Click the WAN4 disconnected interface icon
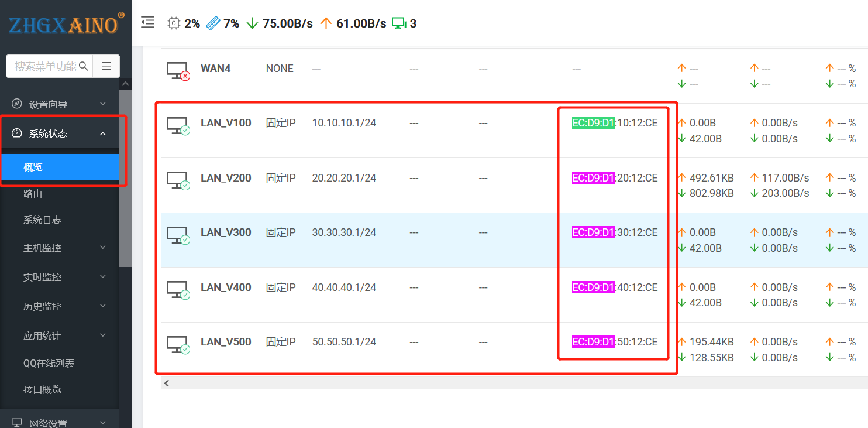Screen dimensions: 868x428 [178, 70]
